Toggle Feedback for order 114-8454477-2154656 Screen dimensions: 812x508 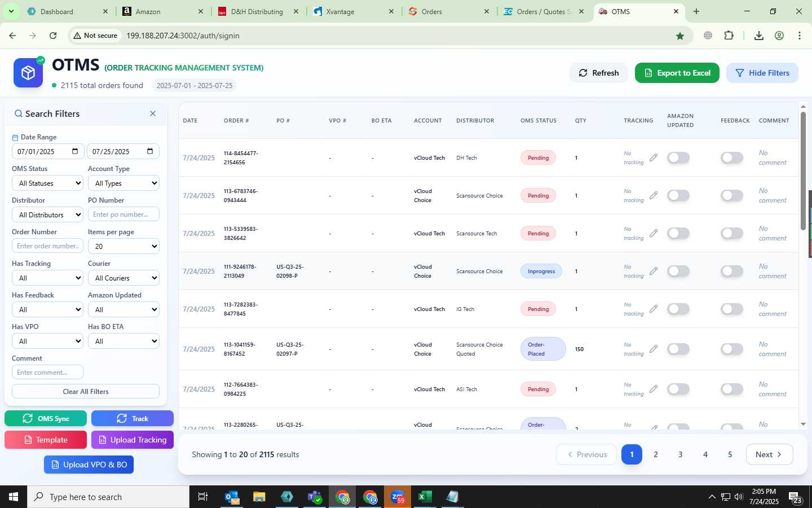click(732, 157)
